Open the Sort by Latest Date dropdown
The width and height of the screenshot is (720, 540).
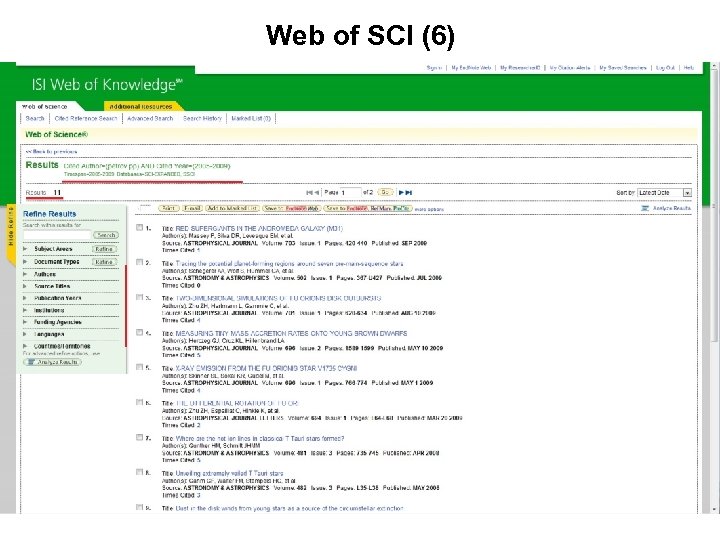pos(664,193)
